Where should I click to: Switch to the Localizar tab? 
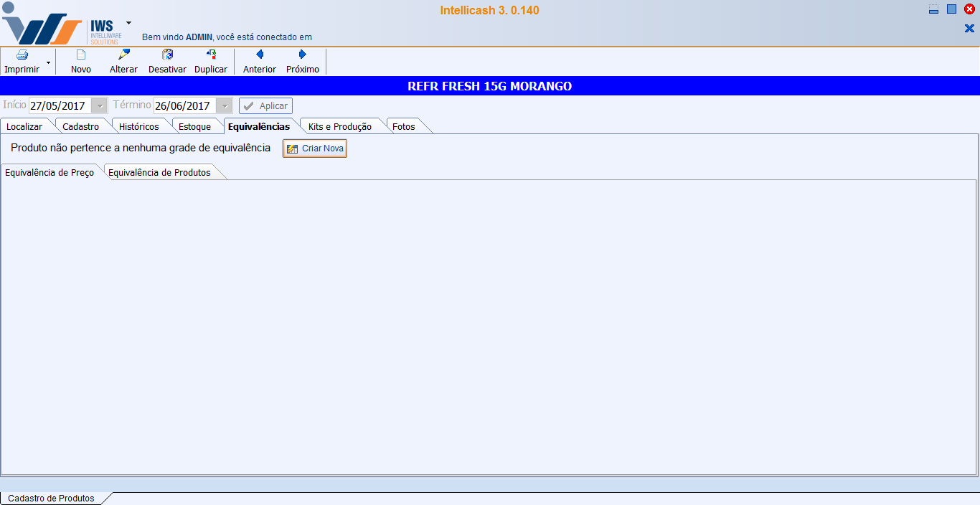[24, 126]
